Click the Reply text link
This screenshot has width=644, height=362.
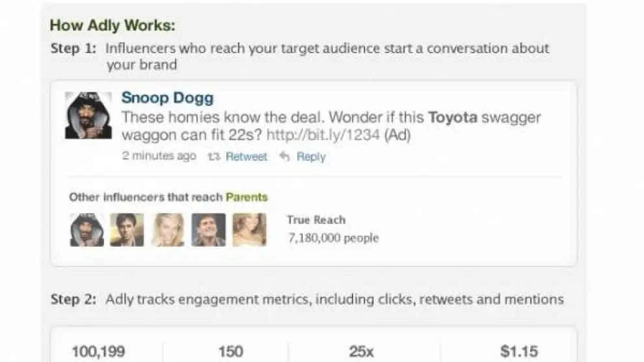tap(311, 157)
